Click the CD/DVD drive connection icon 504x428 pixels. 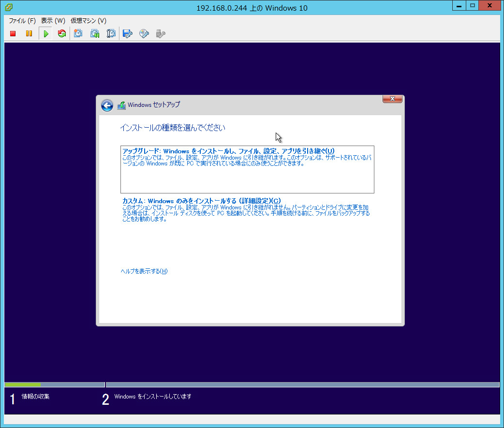click(144, 33)
